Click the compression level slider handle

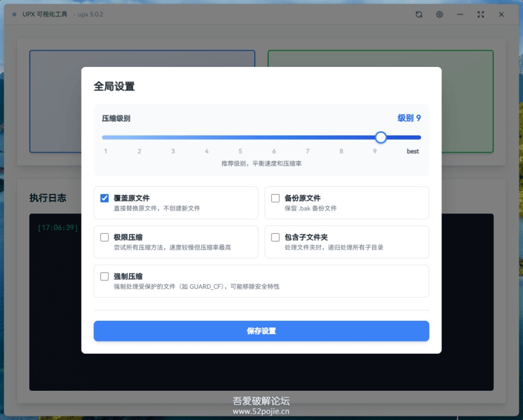381,138
